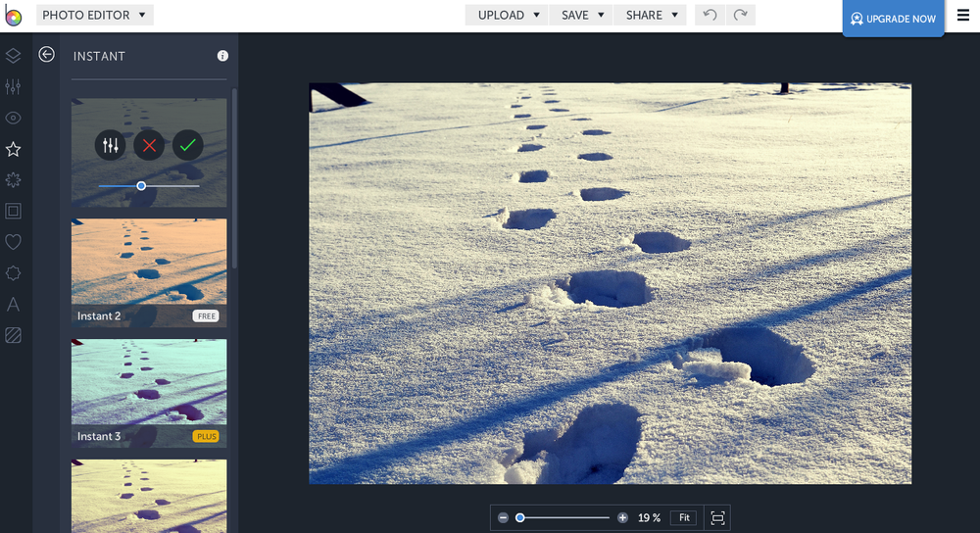Undo the last action

(x=710, y=15)
